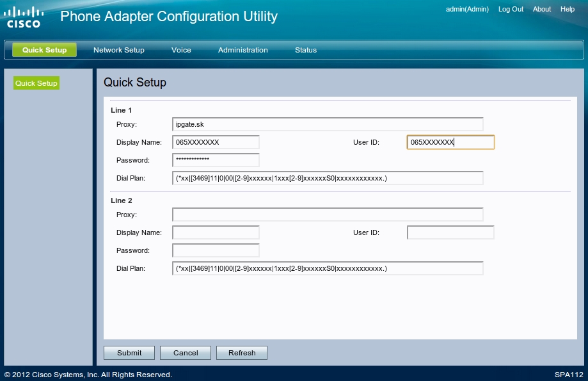Click the Line 1 Dial Plan field
Image resolution: width=588 pixels, height=381 pixels.
[328, 178]
